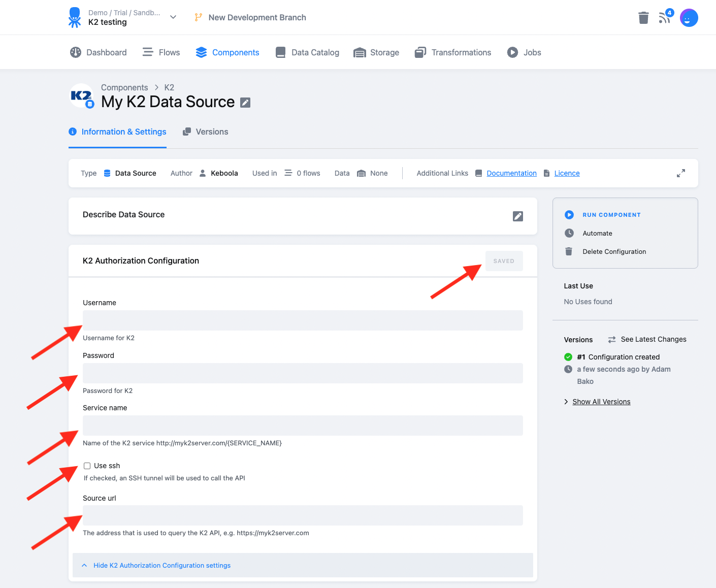Focus the Service name input field
The height and width of the screenshot is (588, 716).
click(x=303, y=426)
